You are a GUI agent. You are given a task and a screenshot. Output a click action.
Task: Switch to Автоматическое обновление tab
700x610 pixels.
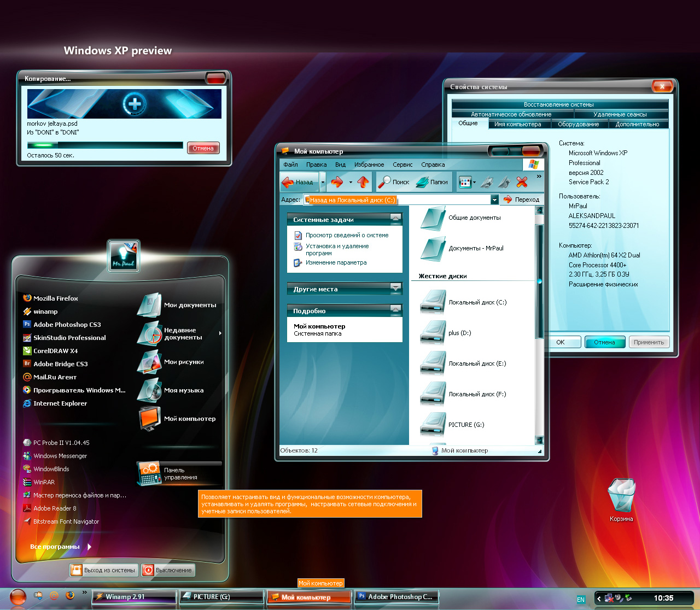(x=511, y=114)
